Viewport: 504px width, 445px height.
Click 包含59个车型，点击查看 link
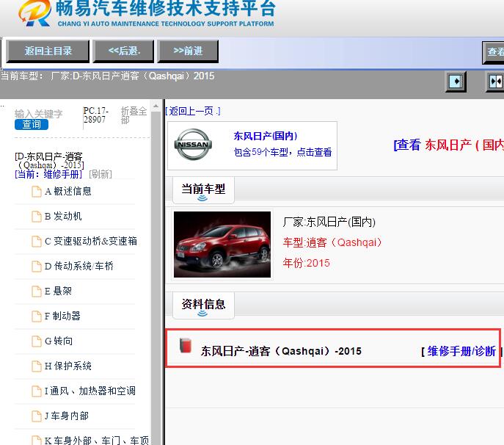tap(283, 152)
